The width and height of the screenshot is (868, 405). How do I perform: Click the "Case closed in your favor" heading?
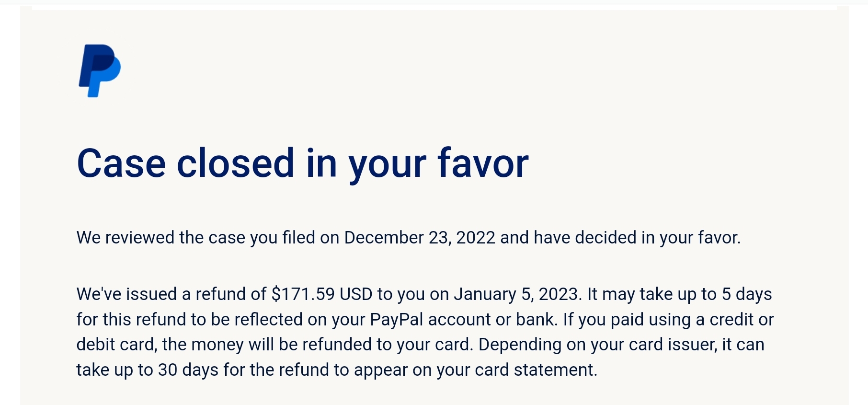pyautogui.click(x=302, y=164)
